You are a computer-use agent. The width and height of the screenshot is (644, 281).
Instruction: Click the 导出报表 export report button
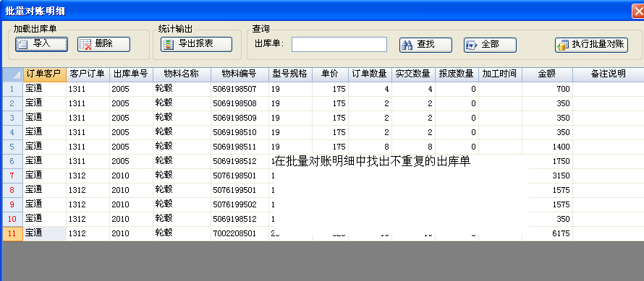196,44
